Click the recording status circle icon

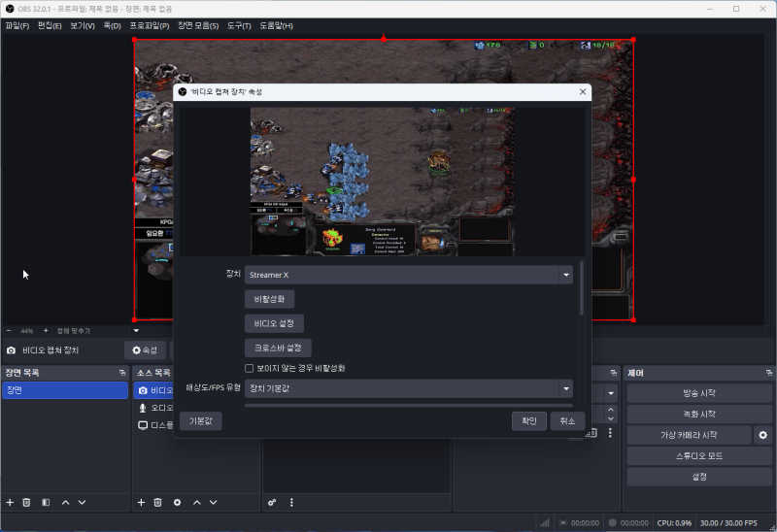tap(613, 522)
